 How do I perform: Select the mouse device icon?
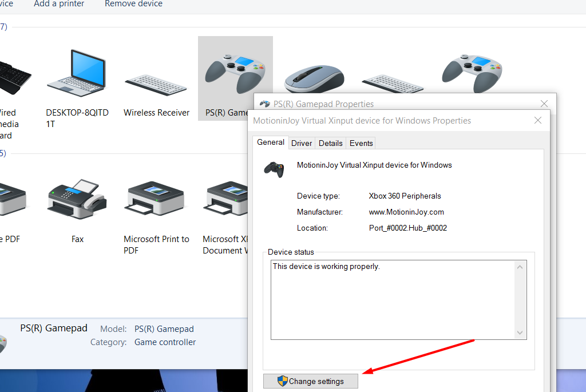(314, 79)
